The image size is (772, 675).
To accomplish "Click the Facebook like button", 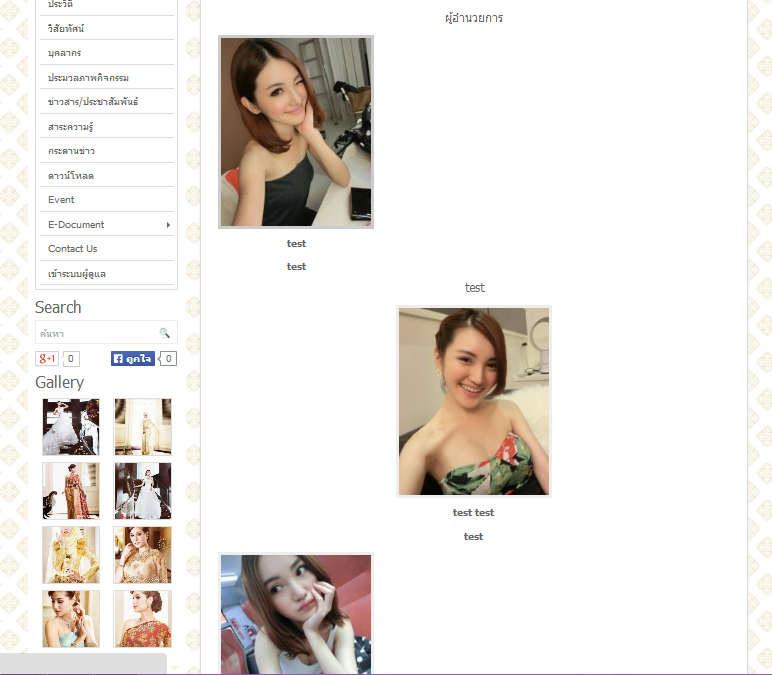I will [133, 358].
